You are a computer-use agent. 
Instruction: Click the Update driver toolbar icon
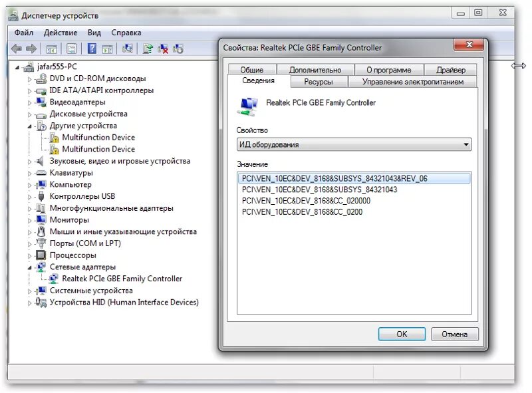(148, 49)
